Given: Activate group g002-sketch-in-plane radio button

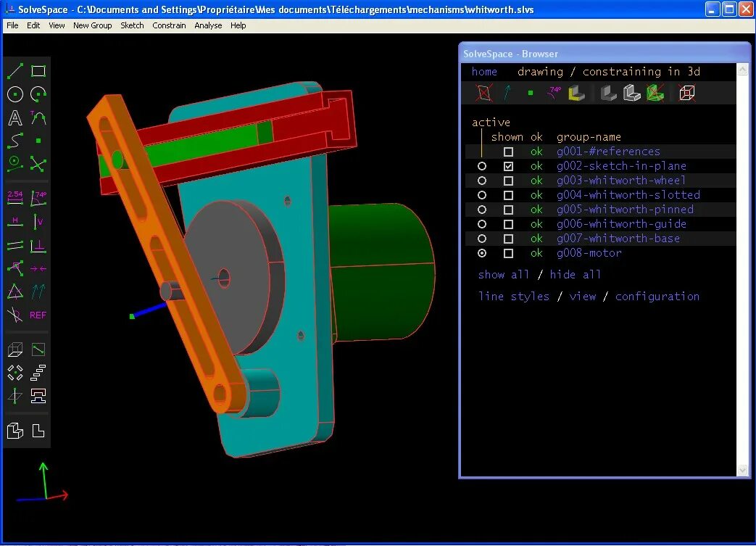Looking at the screenshot, I should (482, 166).
